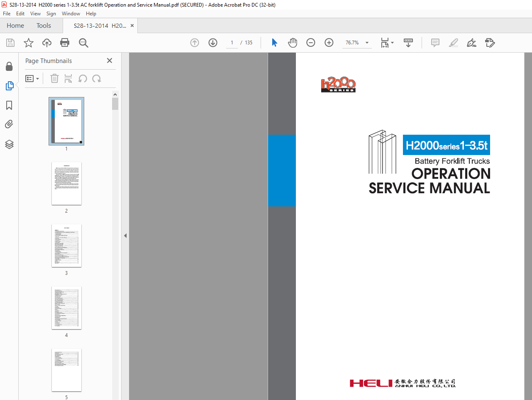Open the zoom level dropdown arrow
Image resolution: width=532 pixels, height=400 pixels.
click(x=367, y=43)
